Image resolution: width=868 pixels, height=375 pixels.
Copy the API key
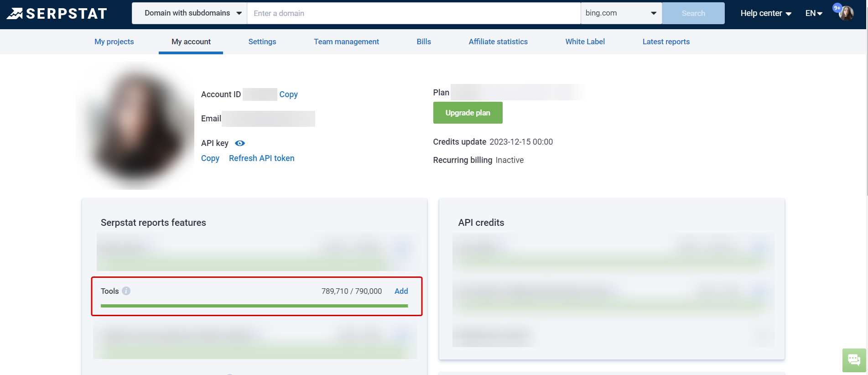pos(210,158)
